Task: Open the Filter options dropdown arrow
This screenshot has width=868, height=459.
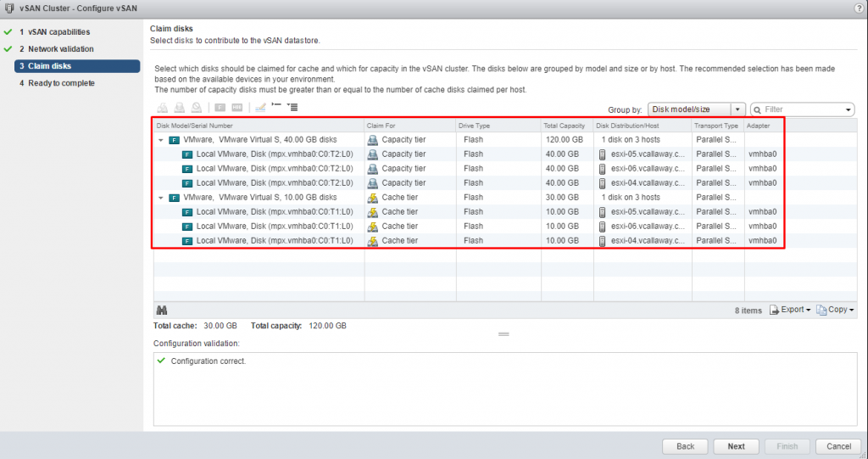Action: pyautogui.click(x=848, y=109)
